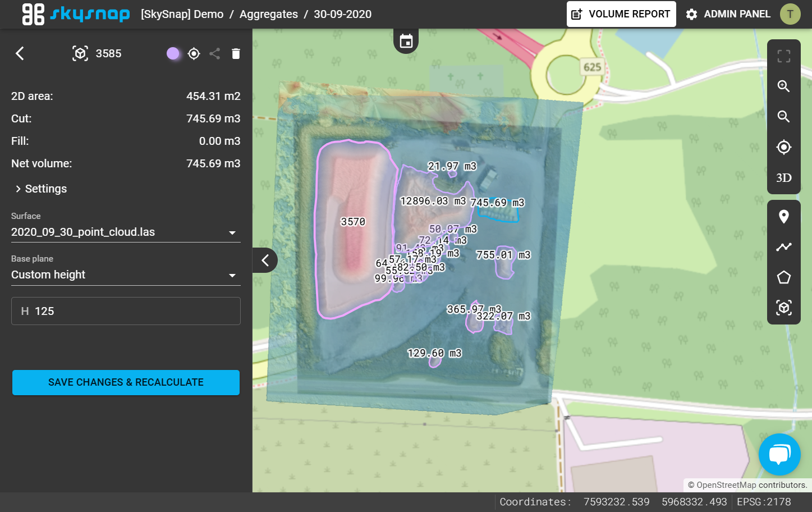This screenshot has height=512, width=812.
Task: Go back using the left arrow
Action: click(x=20, y=53)
